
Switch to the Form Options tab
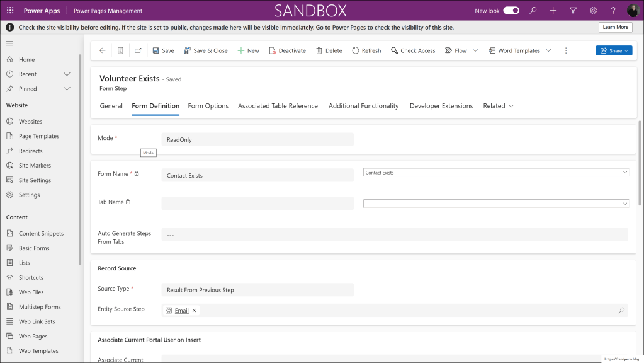[x=208, y=106]
